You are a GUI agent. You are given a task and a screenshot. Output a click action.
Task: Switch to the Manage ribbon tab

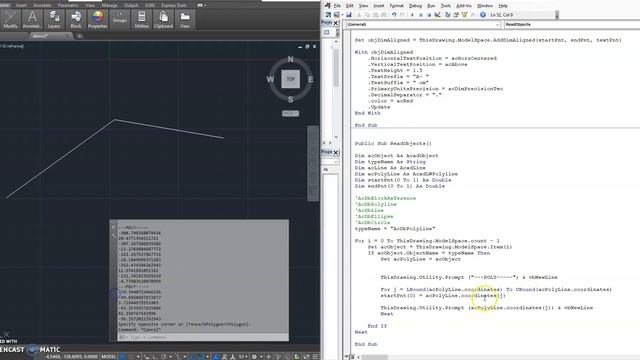tap(109, 5)
